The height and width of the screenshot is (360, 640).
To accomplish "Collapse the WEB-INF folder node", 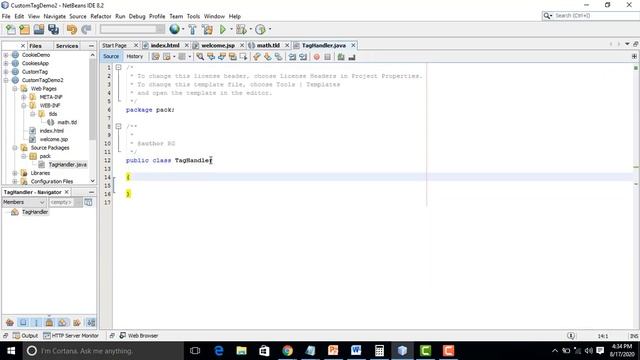I will coord(24,105).
